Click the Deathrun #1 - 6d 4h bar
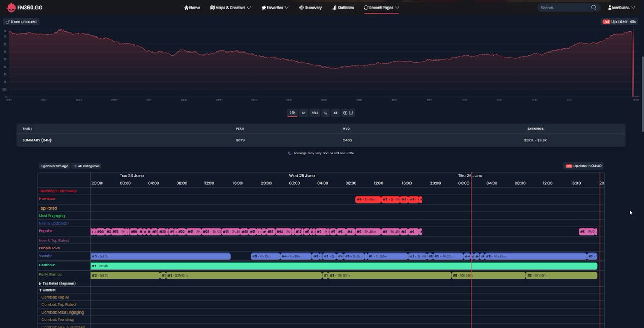This screenshot has height=328, width=644. pyautogui.click(x=343, y=266)
